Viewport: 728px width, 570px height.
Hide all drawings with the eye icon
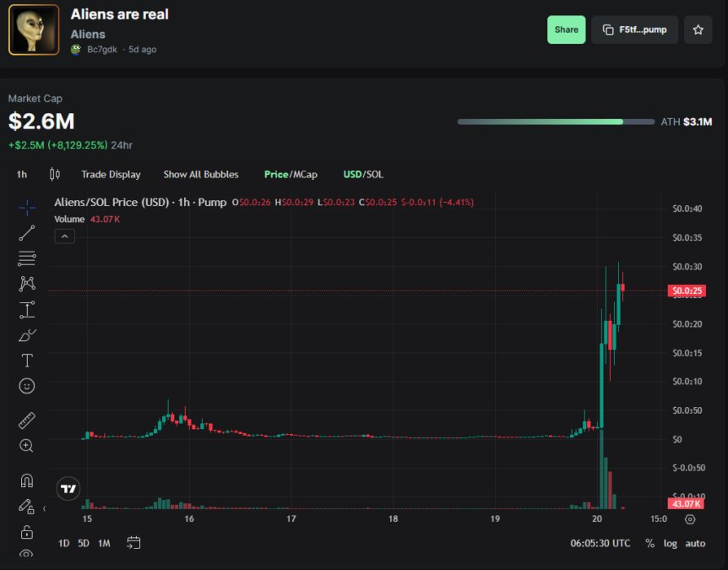coord(26,553)
